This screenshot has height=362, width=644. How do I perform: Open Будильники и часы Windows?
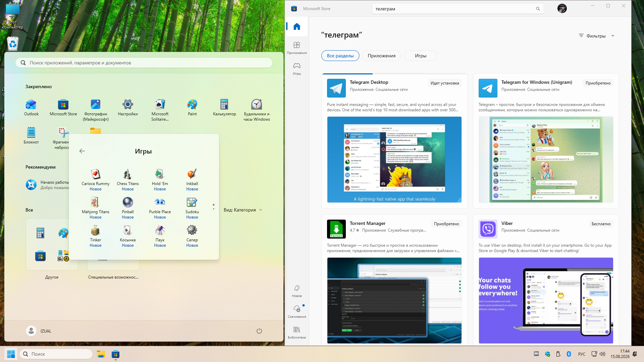[257, 110]
